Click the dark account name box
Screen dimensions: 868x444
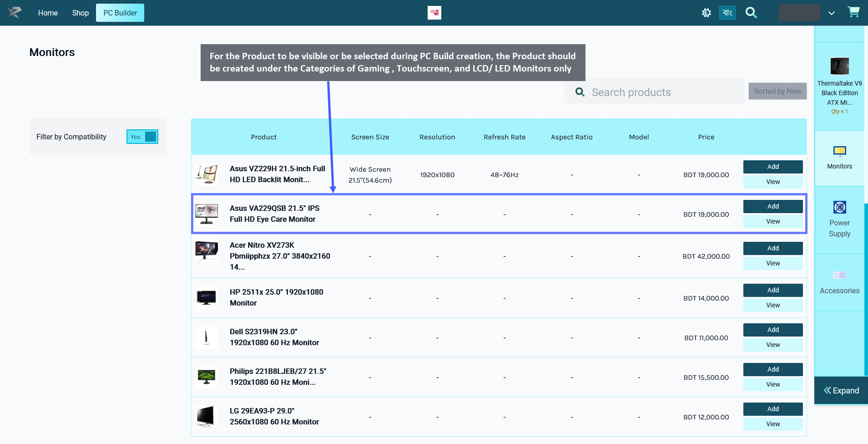coord(799,13)
